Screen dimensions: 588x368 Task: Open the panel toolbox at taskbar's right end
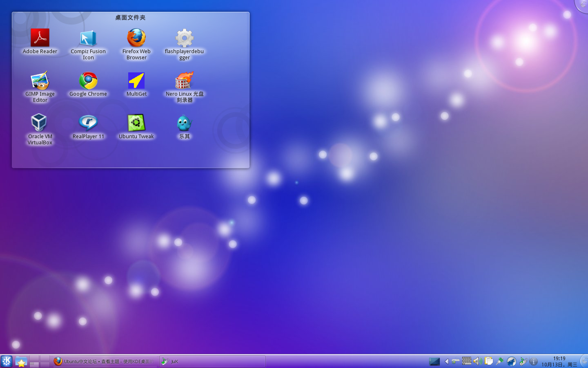584,361
